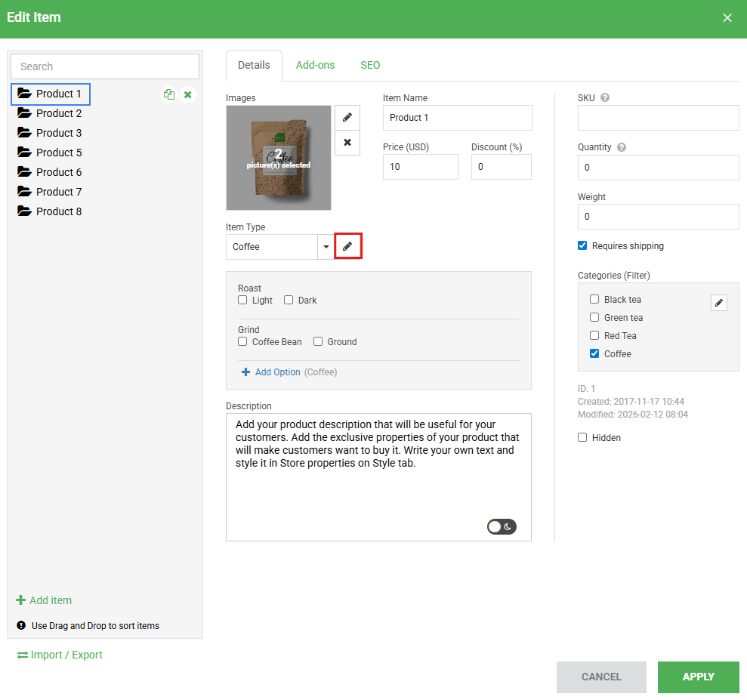Select Product 5 in the item list

(58, 153)
